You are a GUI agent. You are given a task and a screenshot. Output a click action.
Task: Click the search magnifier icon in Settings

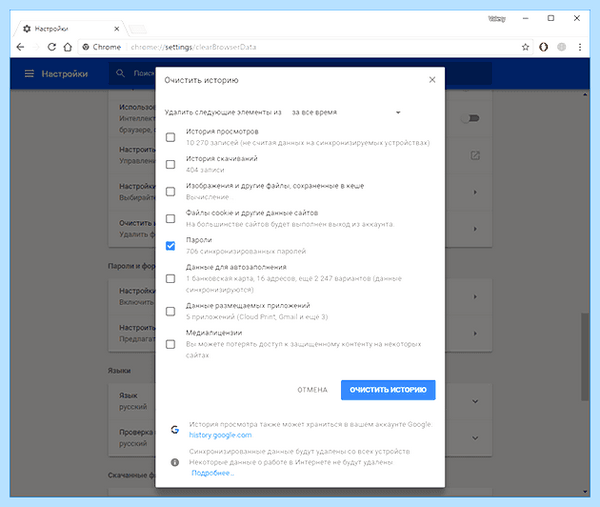tap(120, 73)
